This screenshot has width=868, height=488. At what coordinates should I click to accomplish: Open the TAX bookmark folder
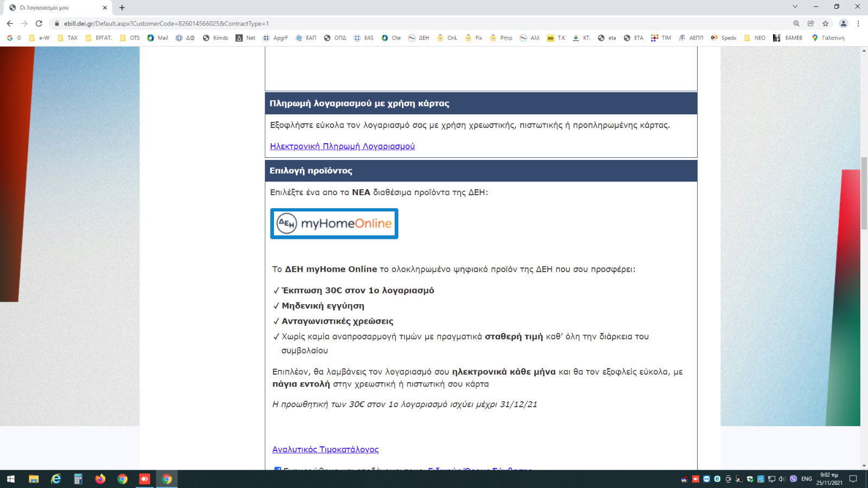pos(67,38)
